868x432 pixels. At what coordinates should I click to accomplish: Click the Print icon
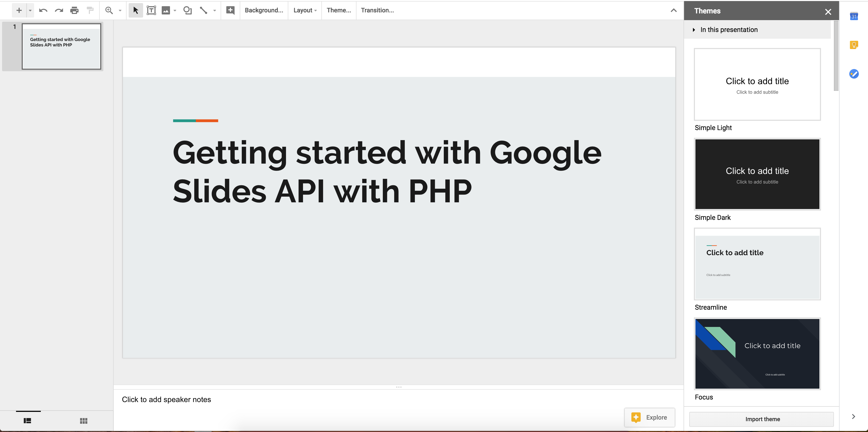[x=74, y=10]
